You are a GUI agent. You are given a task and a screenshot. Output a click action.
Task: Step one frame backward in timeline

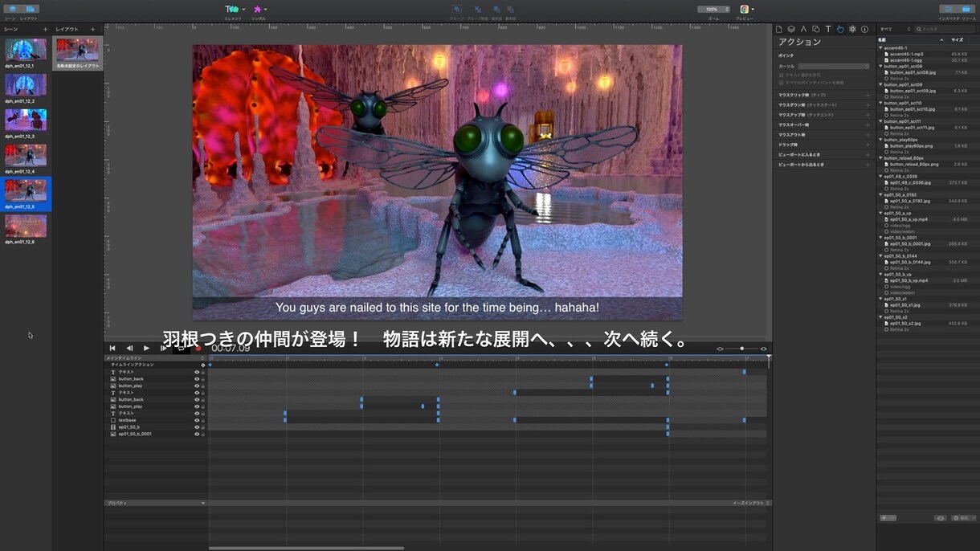(x=129, y=348)
